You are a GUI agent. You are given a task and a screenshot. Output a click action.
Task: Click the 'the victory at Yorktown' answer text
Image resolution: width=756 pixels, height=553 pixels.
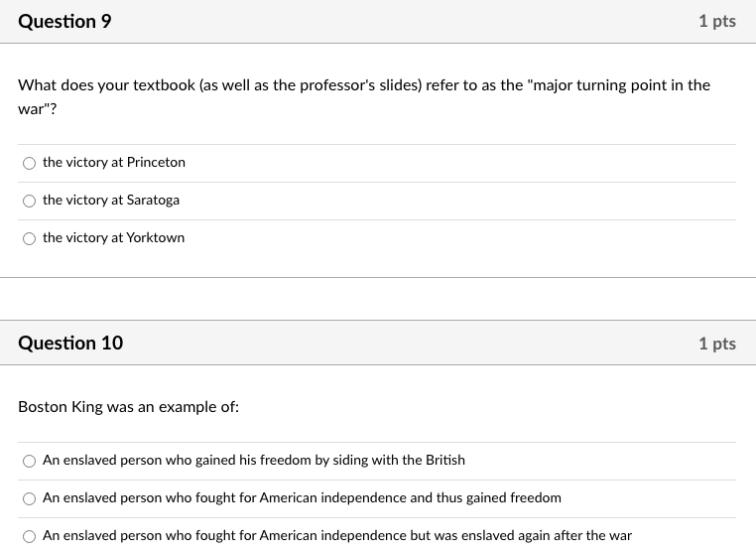pyautogui.click(x=113, y=237)
